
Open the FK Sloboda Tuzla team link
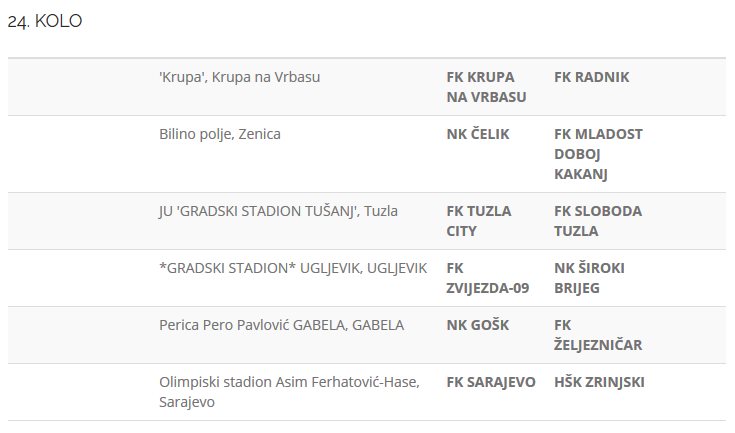click(598, 221)
